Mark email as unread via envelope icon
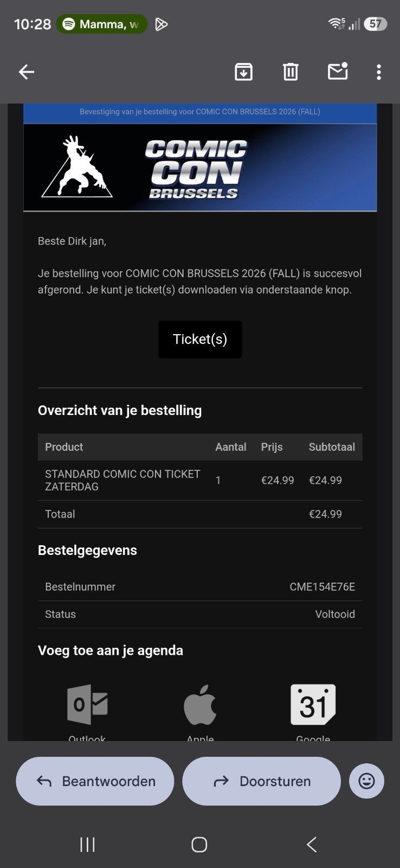Viewport: 400px width, 868px height. pos(338,72)
